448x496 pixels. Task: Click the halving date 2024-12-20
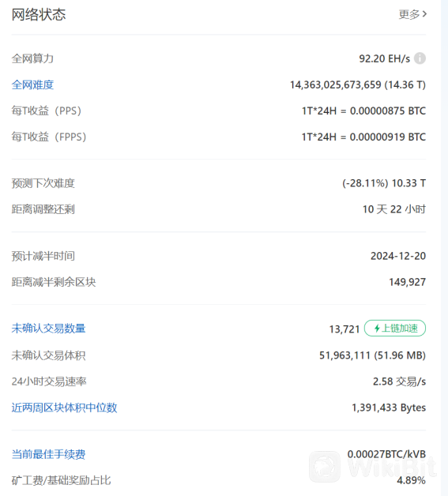click(398, 256)
